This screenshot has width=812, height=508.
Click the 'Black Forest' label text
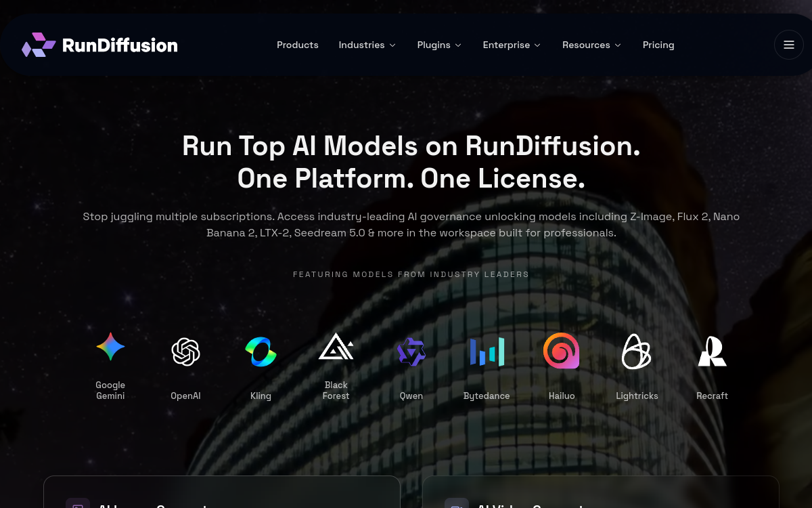point(336,390)
